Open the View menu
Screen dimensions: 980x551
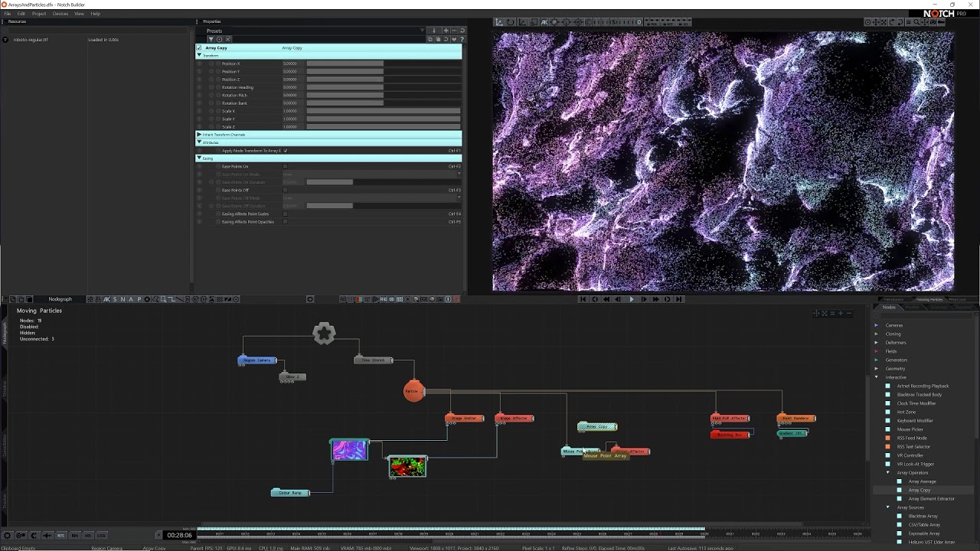[79, 14]
